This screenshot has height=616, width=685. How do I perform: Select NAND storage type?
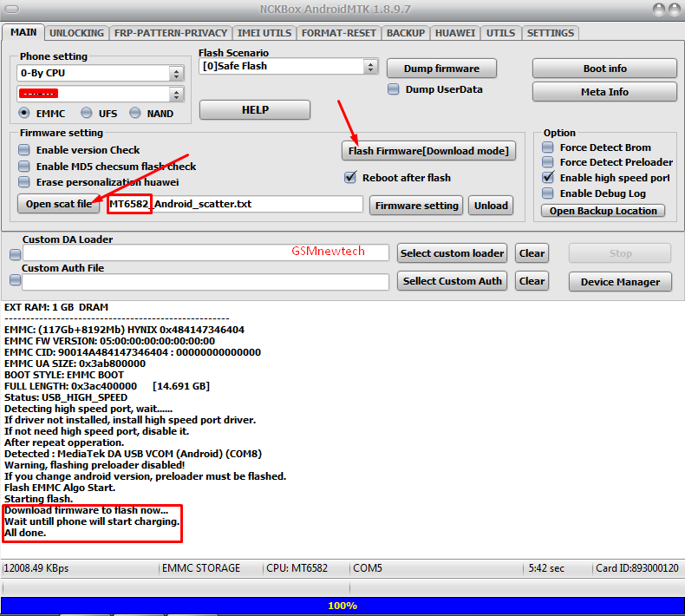(x=135, y=114)
